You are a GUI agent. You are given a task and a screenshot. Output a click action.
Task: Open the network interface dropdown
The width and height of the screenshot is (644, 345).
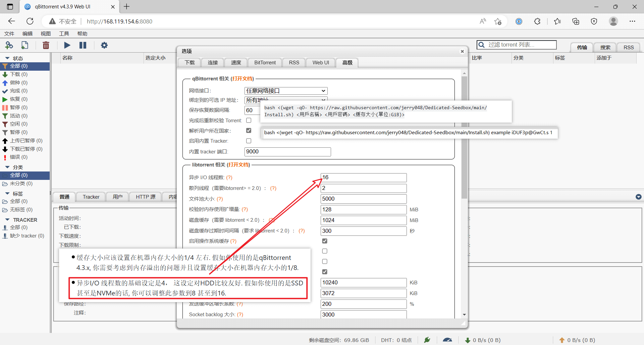click(x=286, y=91)
